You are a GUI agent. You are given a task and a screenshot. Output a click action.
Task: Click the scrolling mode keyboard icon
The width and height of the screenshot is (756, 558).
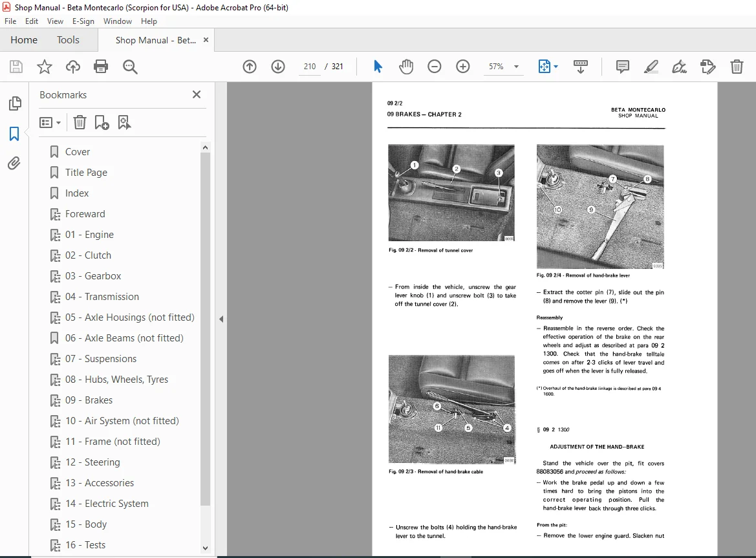(x=581, y=67)
